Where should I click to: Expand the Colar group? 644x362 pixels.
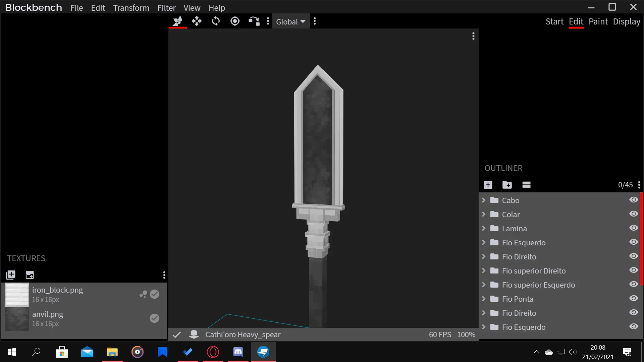[x=484, y=214]
